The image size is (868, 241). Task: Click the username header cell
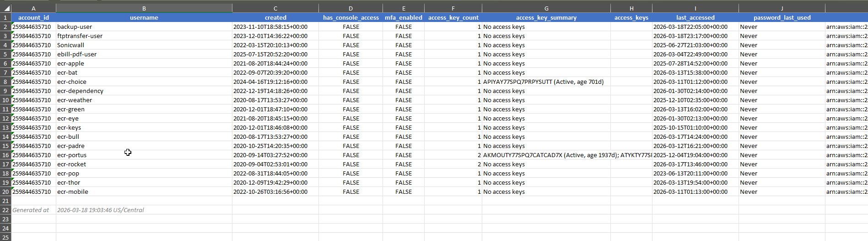point(144,17)
